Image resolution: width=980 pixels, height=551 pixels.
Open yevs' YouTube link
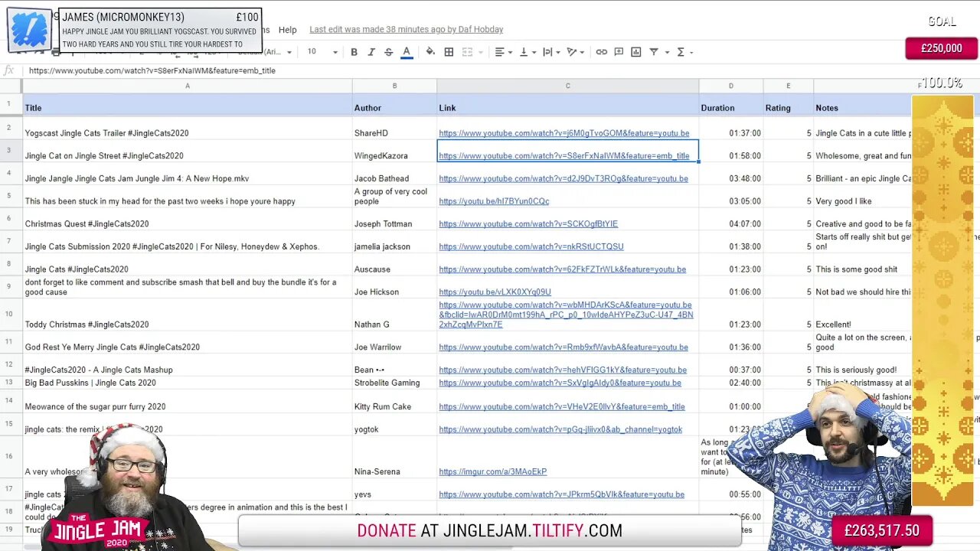561,494
